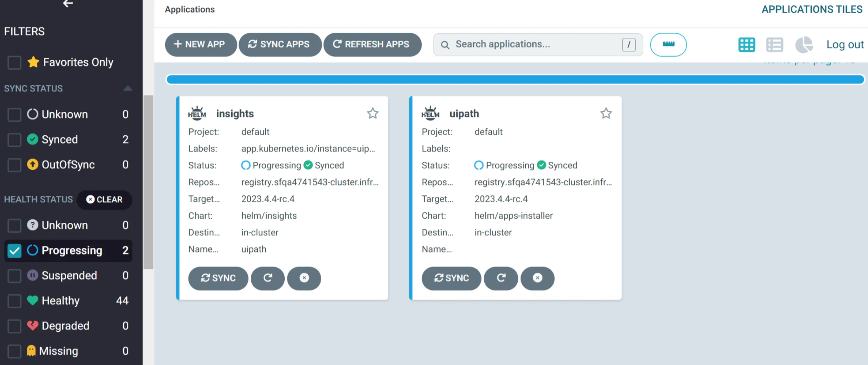The width and height of the screenshot is (868, 365).
Task: Delete the insights application
Action: 304,278
